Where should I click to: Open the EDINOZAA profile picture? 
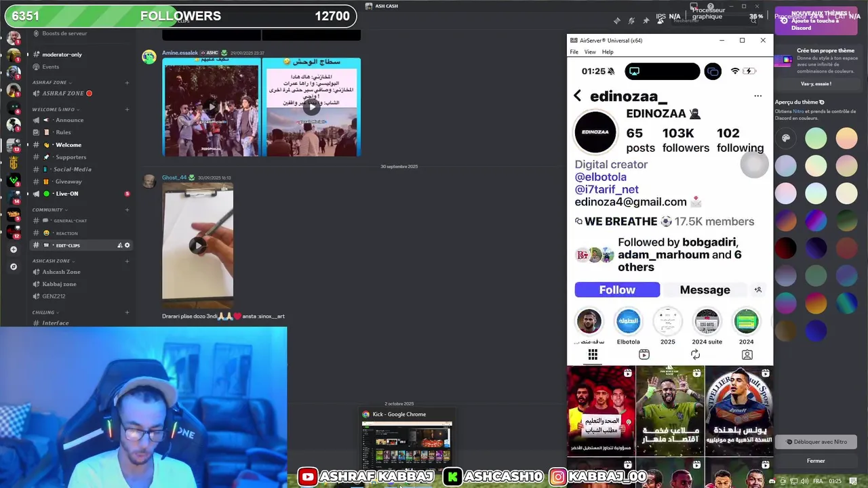coord(595,131)
